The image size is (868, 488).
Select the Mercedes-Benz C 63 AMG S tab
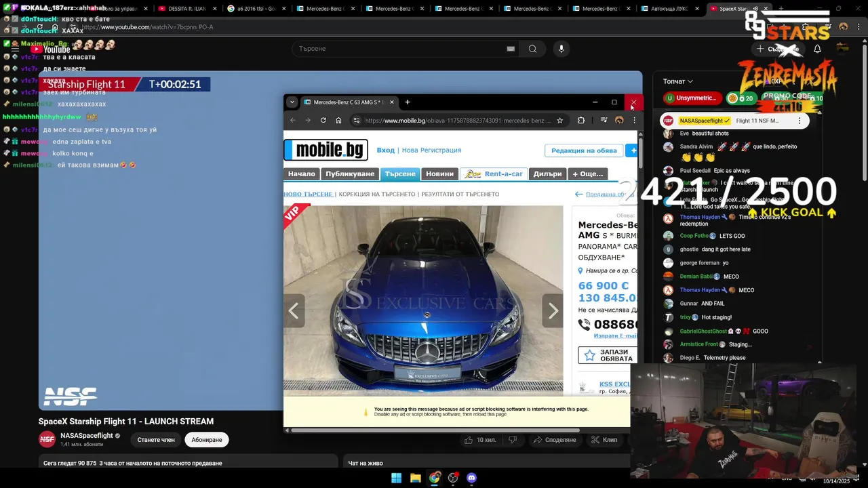tap(348, 102)
